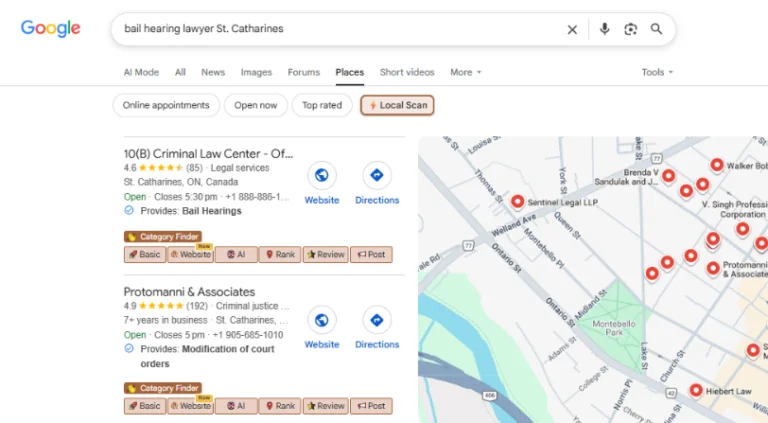
Task: Toggle the Online appointments filter
Action: click(166, 105)
